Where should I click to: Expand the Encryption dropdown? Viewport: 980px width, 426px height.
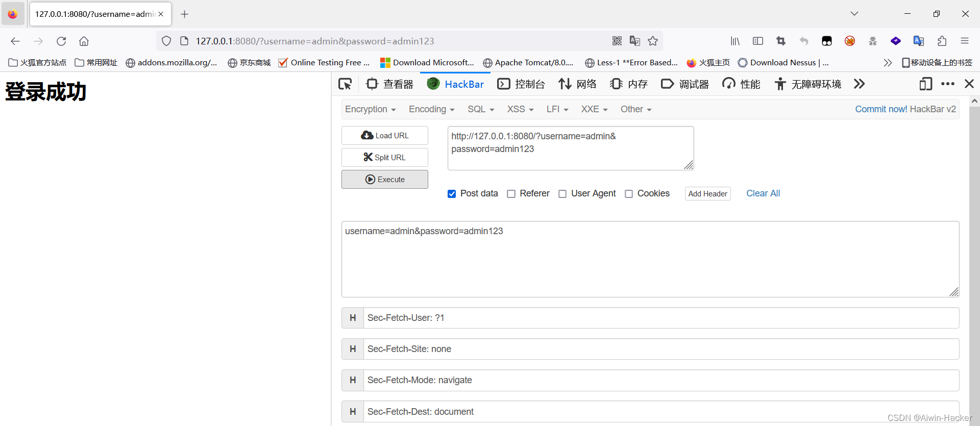point(370,109)
